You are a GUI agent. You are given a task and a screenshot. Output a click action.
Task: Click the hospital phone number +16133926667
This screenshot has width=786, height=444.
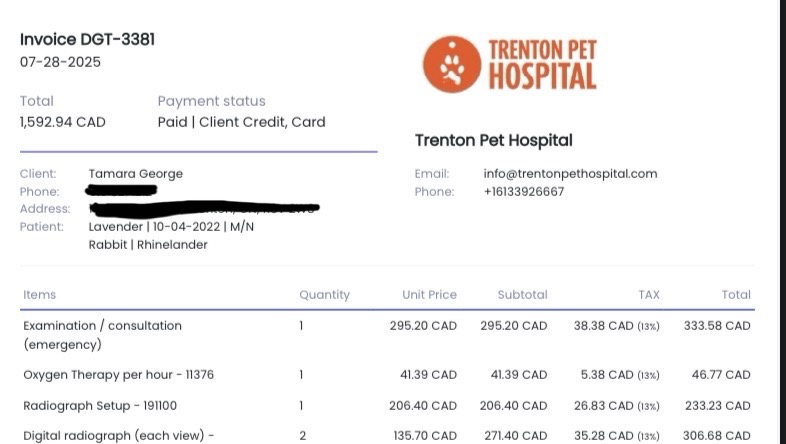(523, 191)
